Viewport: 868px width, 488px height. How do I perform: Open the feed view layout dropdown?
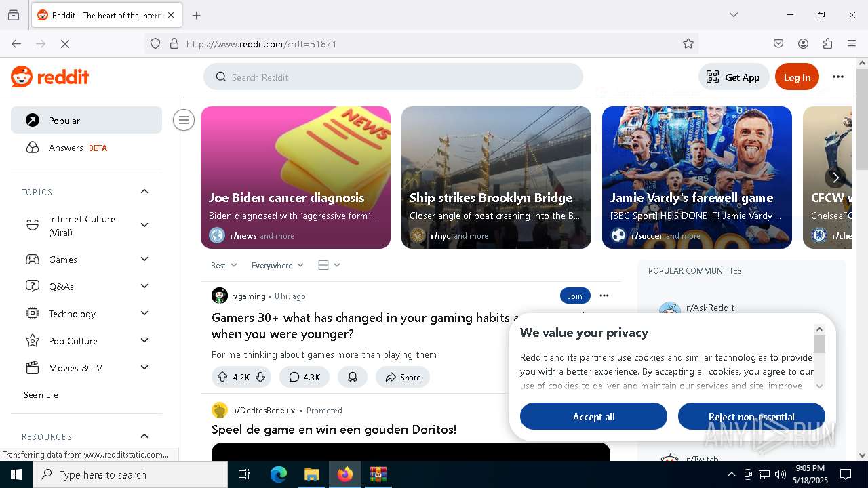point(329,265)
